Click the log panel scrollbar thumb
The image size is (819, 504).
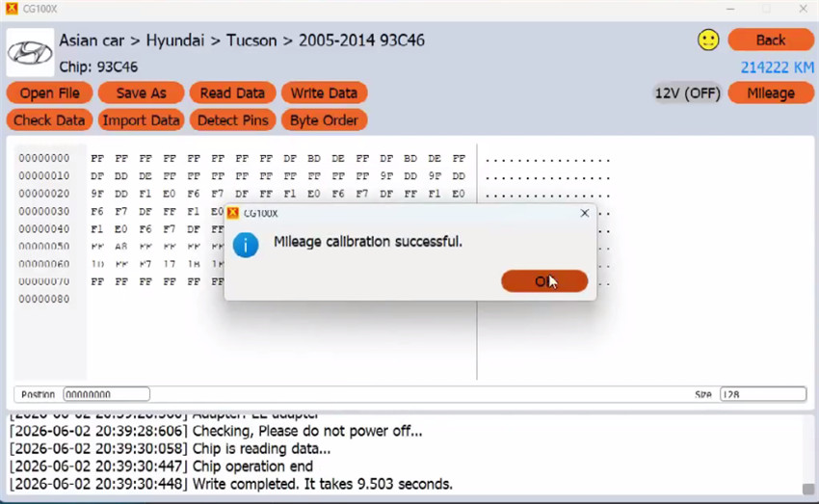click(808, 489)
